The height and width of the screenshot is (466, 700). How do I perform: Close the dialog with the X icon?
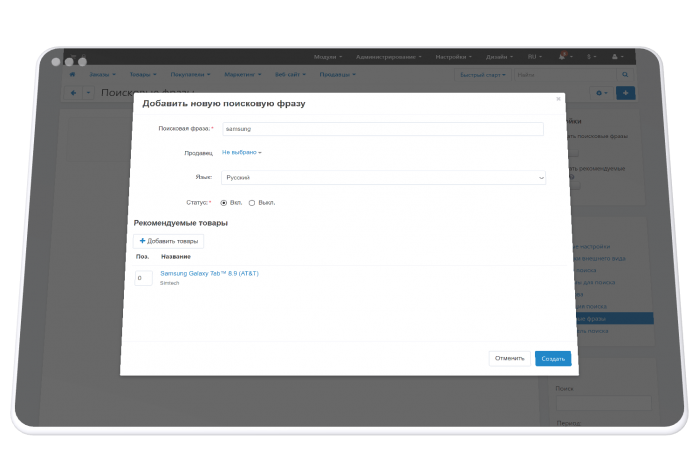point(558,99)
